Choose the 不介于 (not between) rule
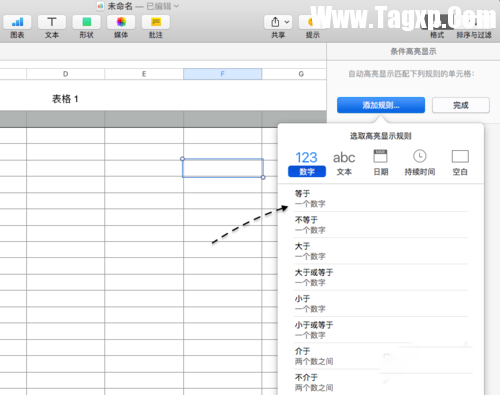500x396 pixels. coord(381,383)
